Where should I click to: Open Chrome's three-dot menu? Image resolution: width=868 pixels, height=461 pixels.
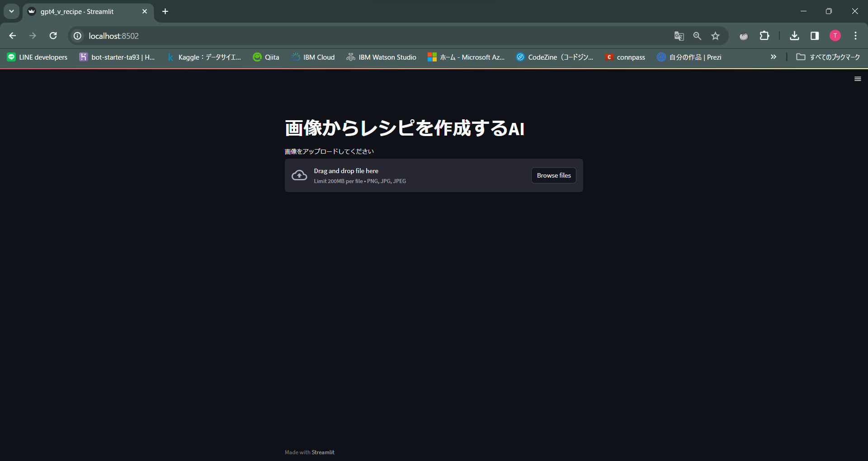point(855,36)
